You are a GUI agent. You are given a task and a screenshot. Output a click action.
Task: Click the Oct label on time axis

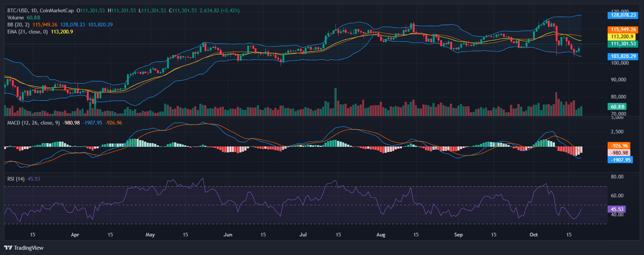click(533, 235)
